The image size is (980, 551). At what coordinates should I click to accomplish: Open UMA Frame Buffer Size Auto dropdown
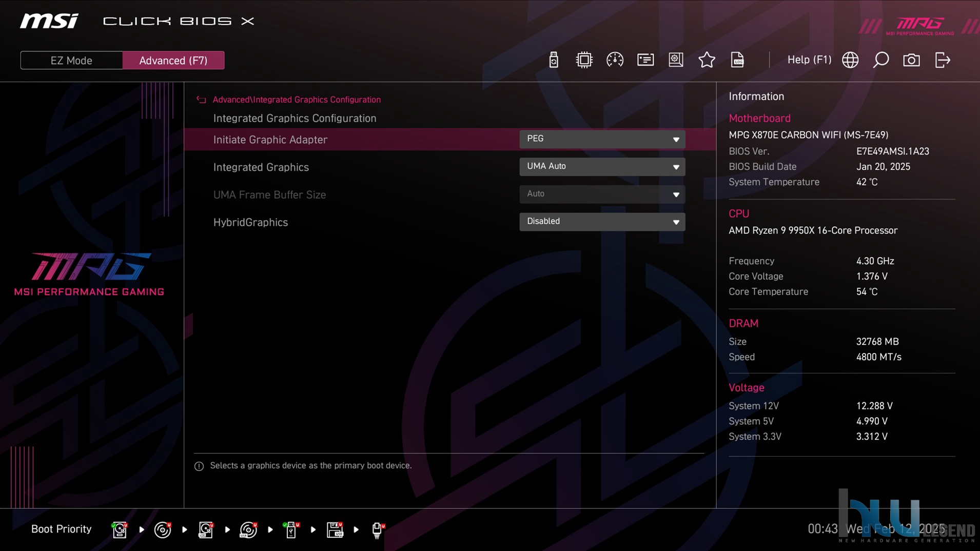[x=602, y=194]
